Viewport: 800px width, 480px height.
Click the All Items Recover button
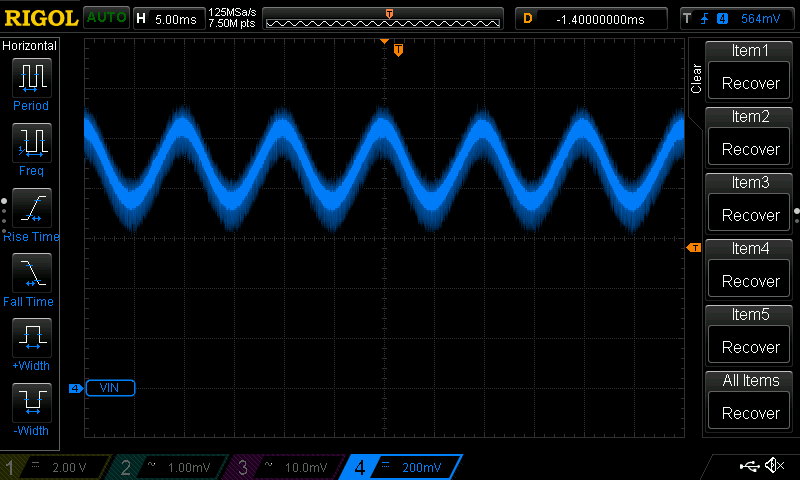point(749,412)
